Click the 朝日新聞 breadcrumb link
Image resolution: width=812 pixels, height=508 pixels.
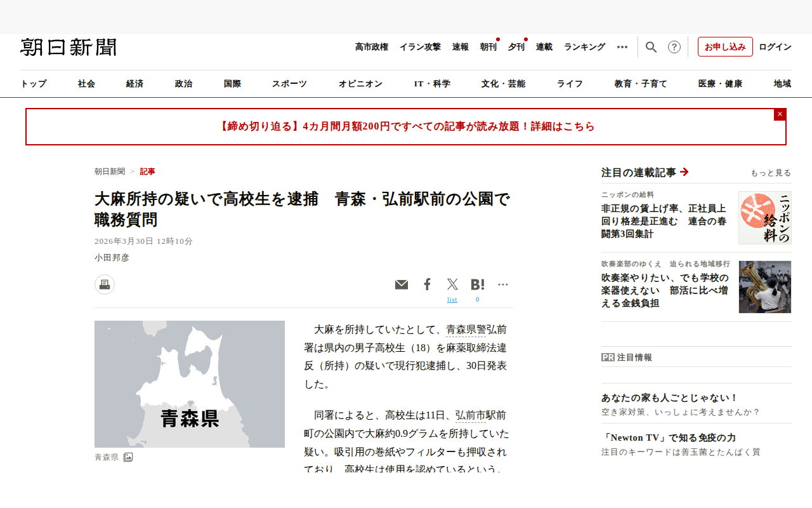[110, 171]
